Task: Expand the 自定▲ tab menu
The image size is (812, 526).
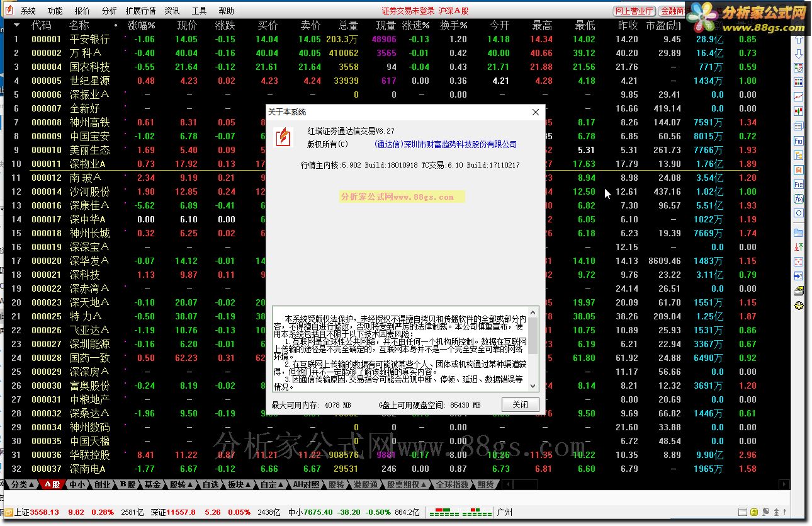Action: pyautogui.click(x=272, y=484)
